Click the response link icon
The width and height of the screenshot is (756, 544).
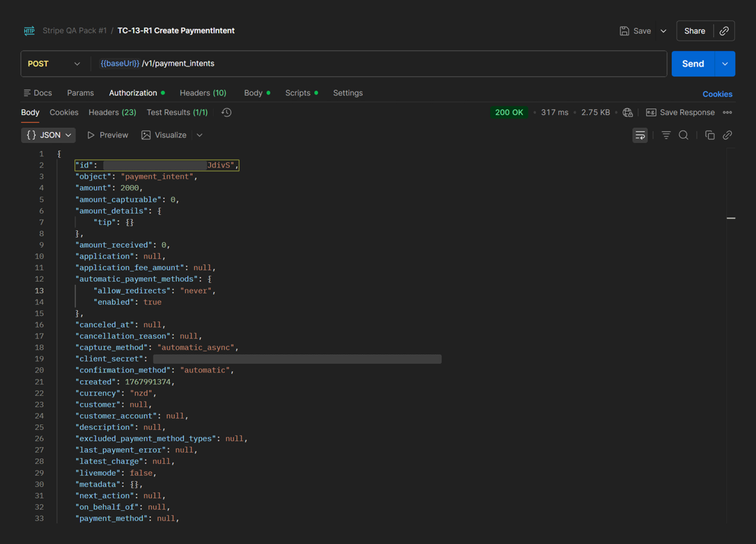pos(727,135)
